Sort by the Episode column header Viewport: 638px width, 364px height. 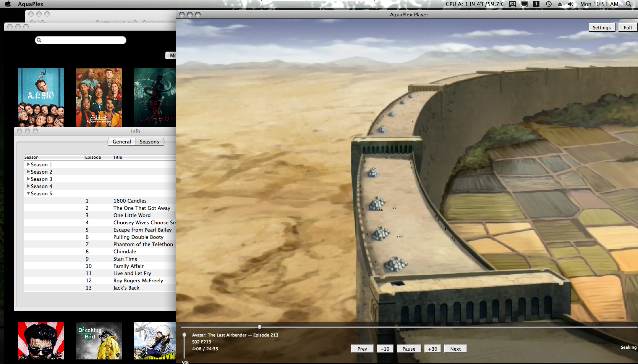tap(98, 157)
